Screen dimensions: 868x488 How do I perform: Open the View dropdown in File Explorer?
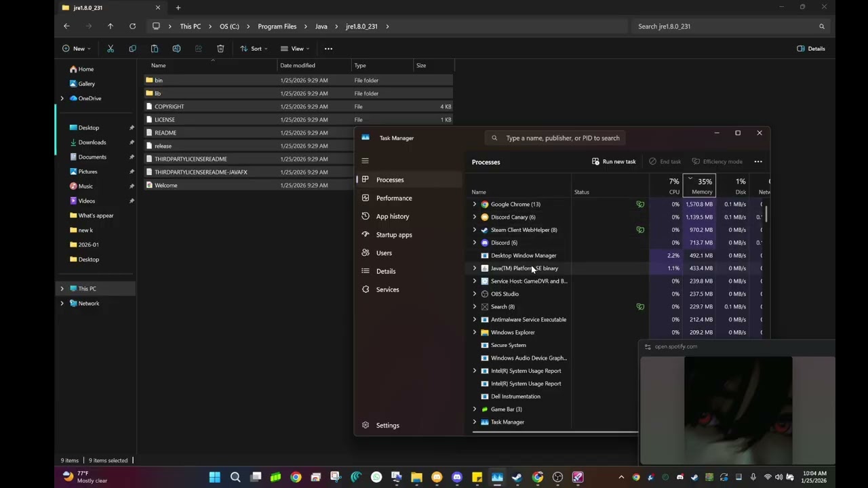[295, 49]
